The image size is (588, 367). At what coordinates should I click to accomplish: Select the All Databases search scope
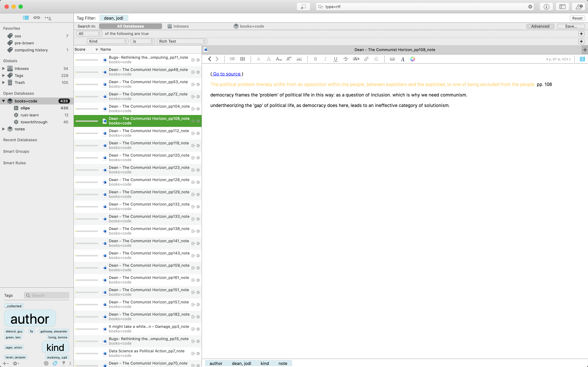click(x=131, y=26)
